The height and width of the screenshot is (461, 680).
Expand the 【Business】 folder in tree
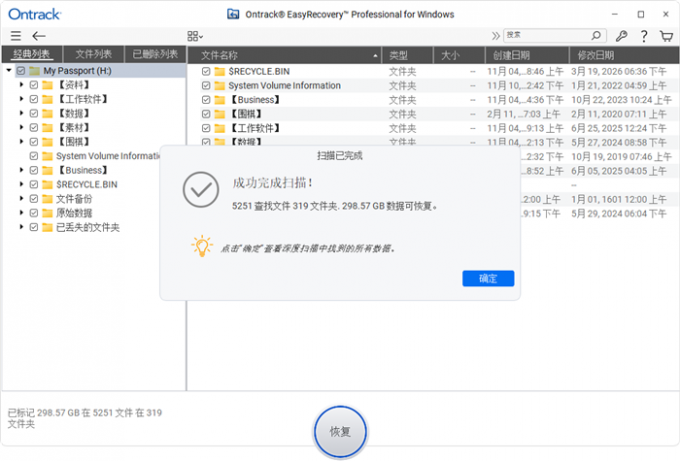[x=21, y=170]
